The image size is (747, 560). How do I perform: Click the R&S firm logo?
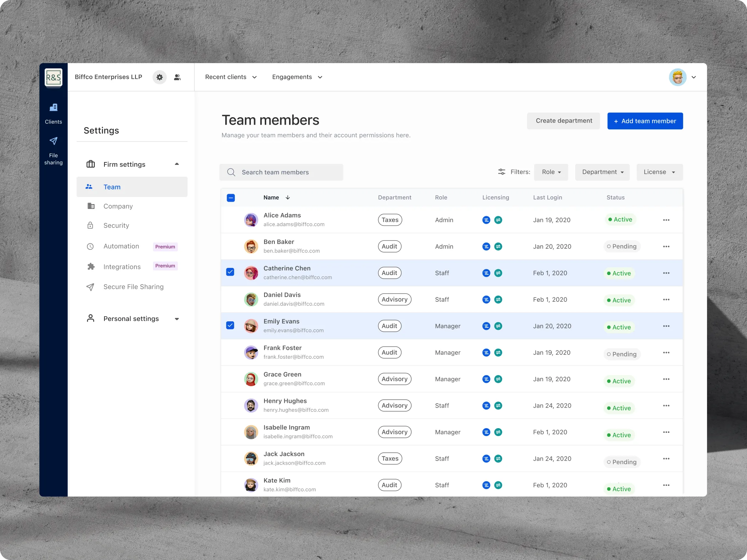(x=53, y=77)
